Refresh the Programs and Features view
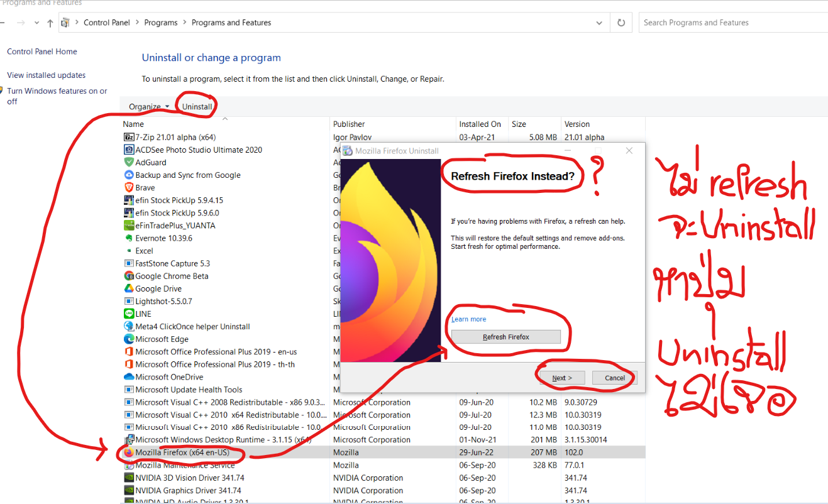Image resolution: width=828 pixels, height=504 pixels. 621,23
